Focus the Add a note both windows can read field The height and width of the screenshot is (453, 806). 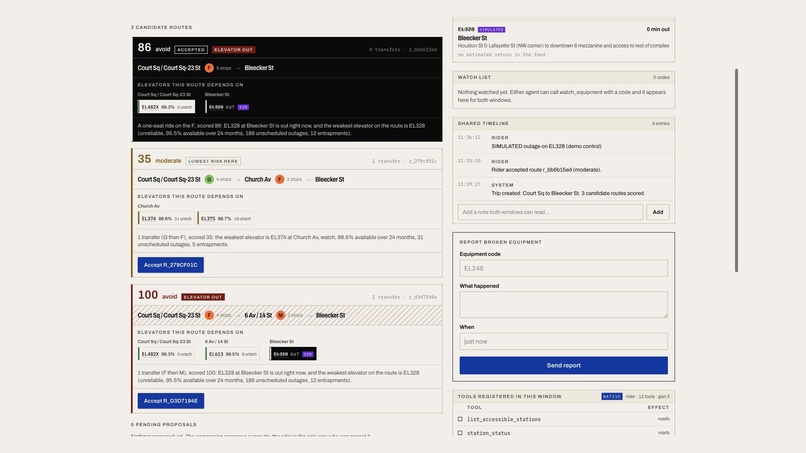click(550, 212)
